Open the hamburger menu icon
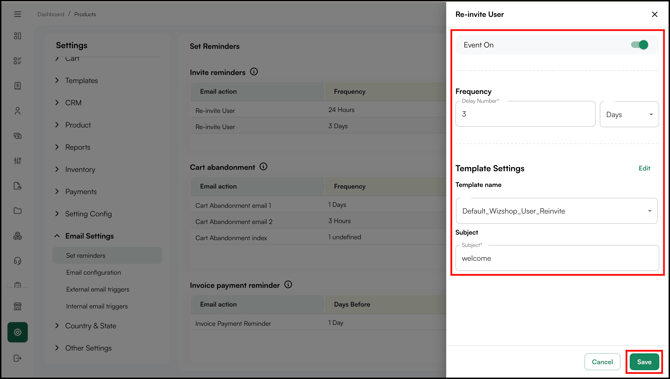The width and height of the screenshot is (670, 379). tap(18, 14)
